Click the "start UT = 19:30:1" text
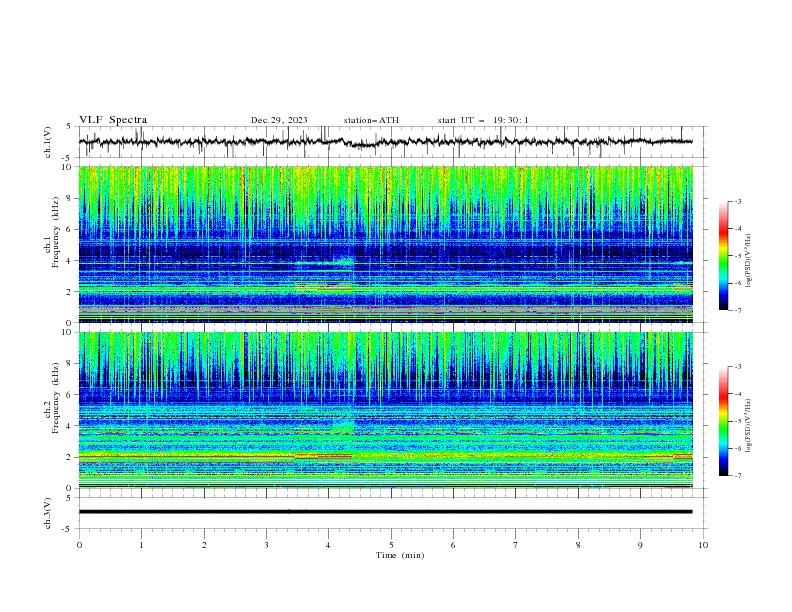792x612 pixels. [483, 120]
